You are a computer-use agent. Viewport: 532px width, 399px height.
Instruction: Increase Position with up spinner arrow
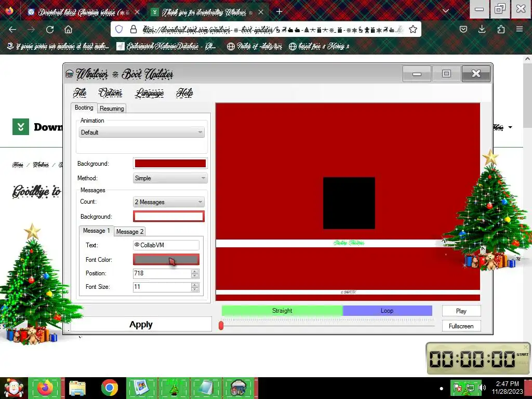coord(195,271)
